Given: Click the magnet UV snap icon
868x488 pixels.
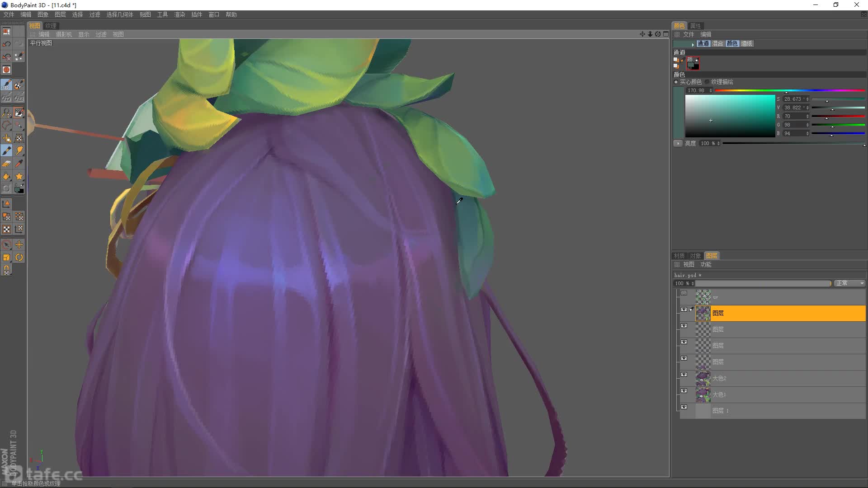Looking at the screenshot, I should tap(6, 270).
